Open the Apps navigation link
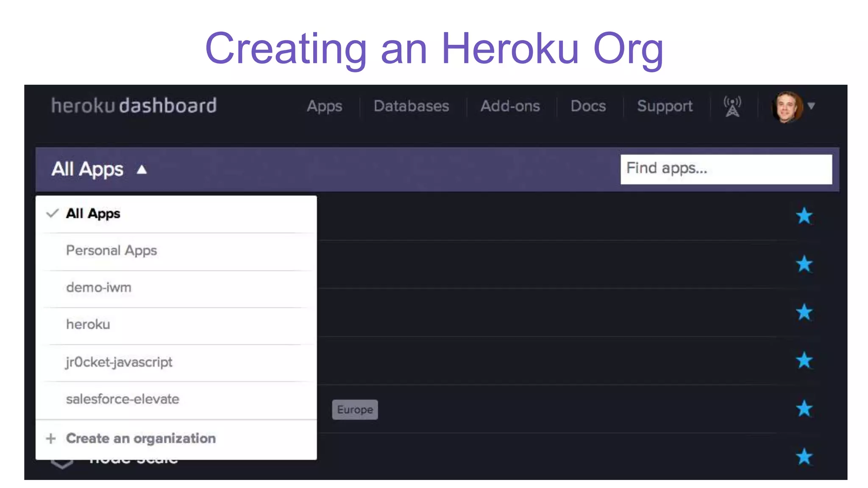This screenshot has width=868, height=488. [324, 106]
